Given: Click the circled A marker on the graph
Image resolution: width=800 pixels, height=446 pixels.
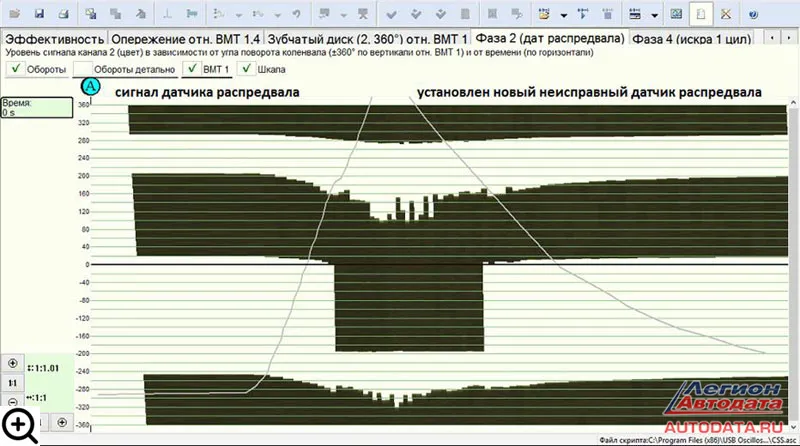Looking at the screenshot, I should point(91,87).
